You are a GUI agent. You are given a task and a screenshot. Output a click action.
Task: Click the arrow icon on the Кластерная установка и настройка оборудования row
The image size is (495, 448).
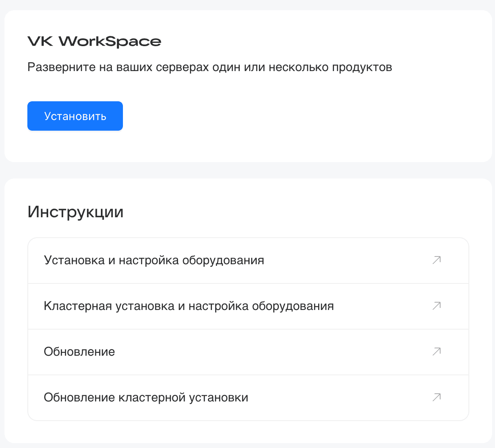tap(437, 306)
